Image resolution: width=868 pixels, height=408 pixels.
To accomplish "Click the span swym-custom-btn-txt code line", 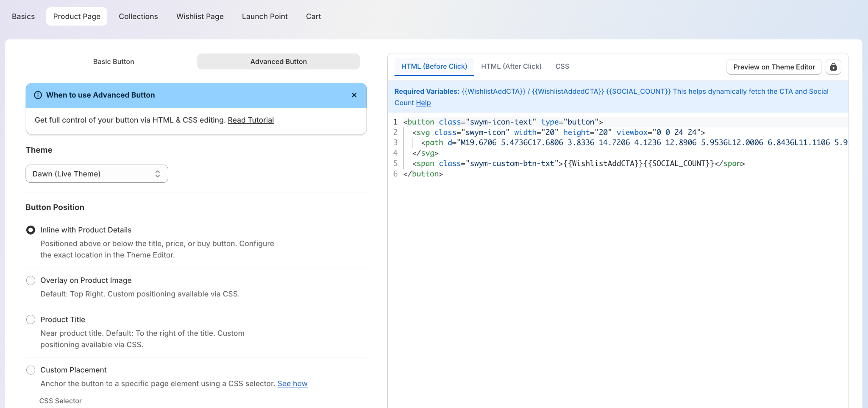I will pos(579,163).
